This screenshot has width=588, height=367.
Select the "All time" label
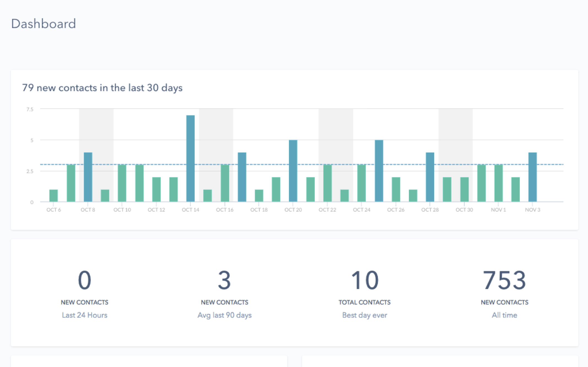click(504, 315)
